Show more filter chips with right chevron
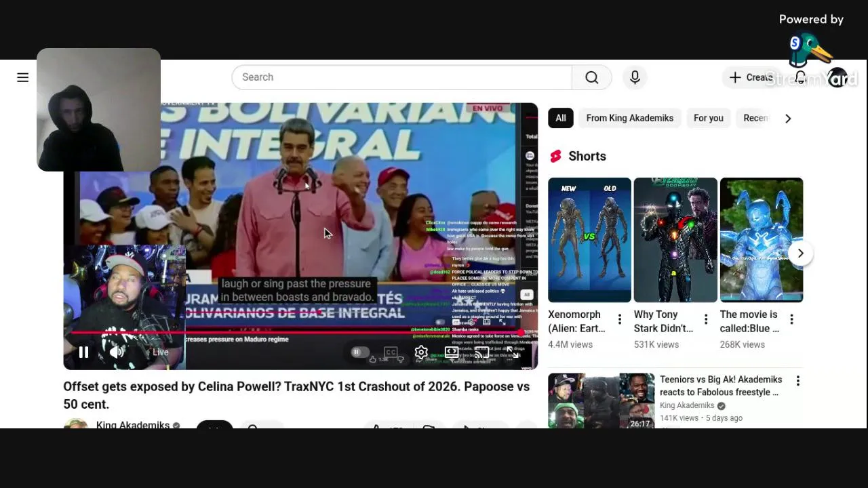Image resolution: width=868 pixels, height=488 pixels. click(788, 119)
